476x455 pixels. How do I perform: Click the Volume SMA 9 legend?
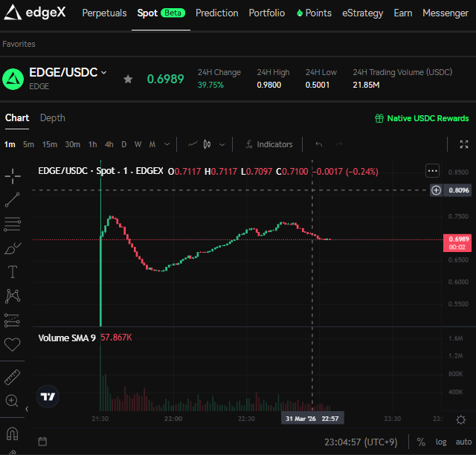[x=67, y=338]
